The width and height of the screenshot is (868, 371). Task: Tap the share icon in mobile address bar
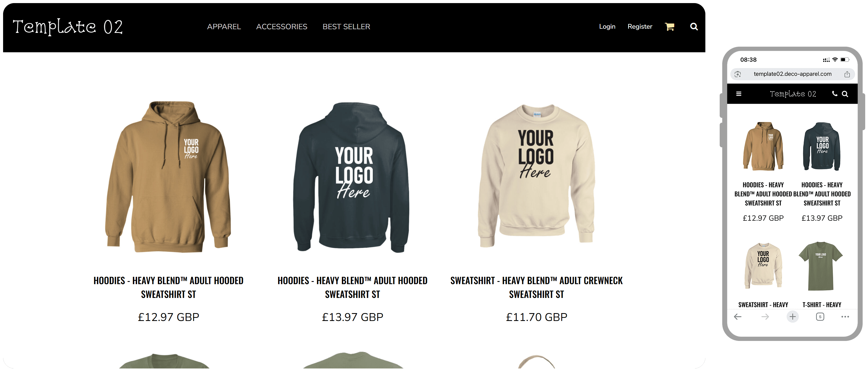(x=847, y=74)
